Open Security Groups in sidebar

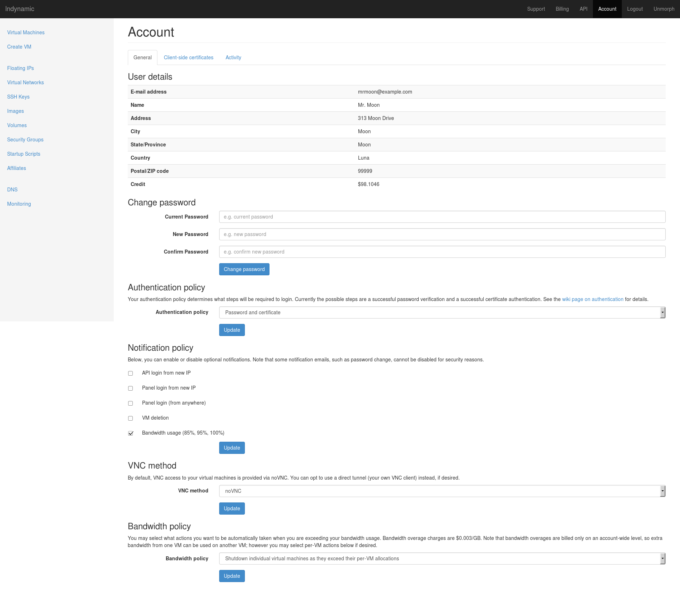click(25, 140)
